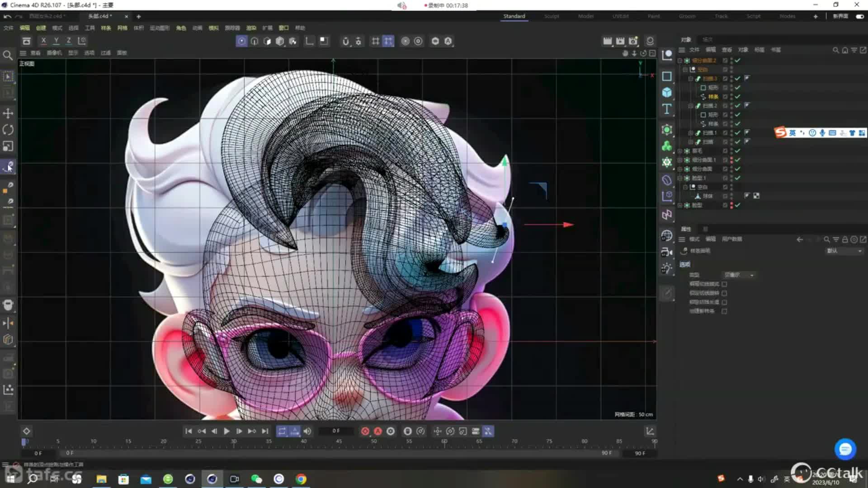Click back arrow in Attributes panel

800,239
